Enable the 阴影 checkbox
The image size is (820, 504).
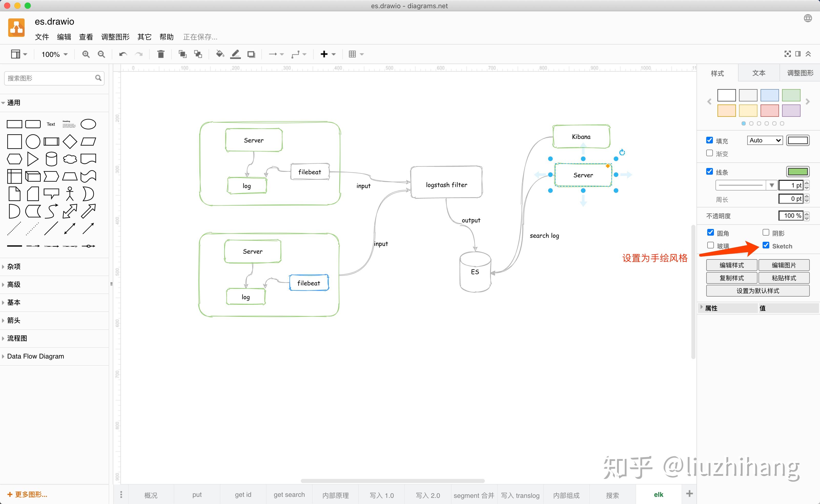pyautogui.click(x=766, y=232)
